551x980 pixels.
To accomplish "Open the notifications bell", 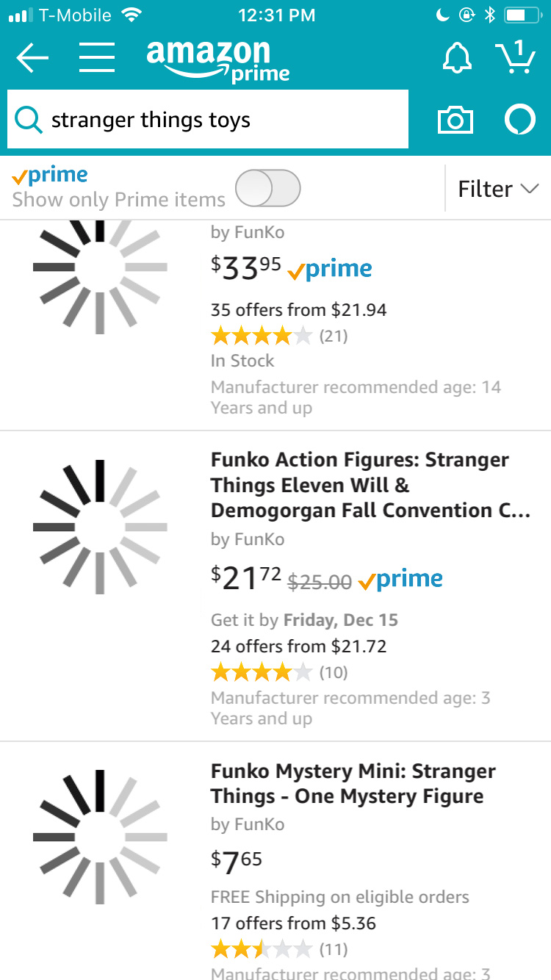I will [457, 57].
